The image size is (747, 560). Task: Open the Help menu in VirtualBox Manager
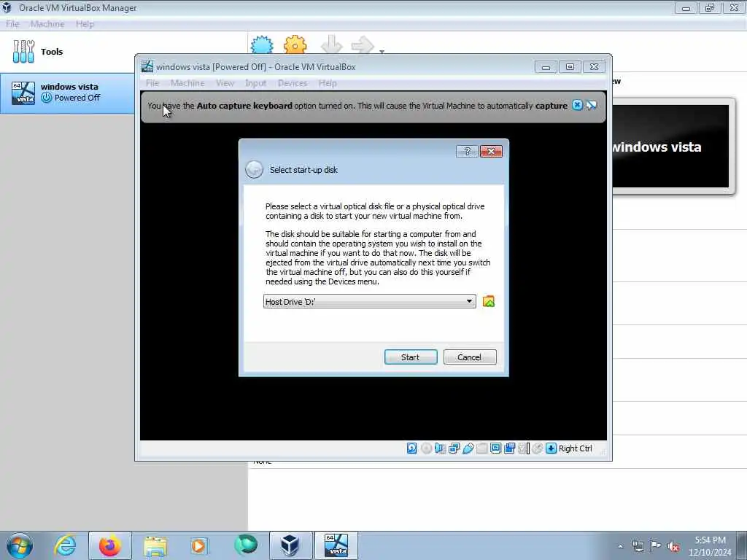click(85, 24)
